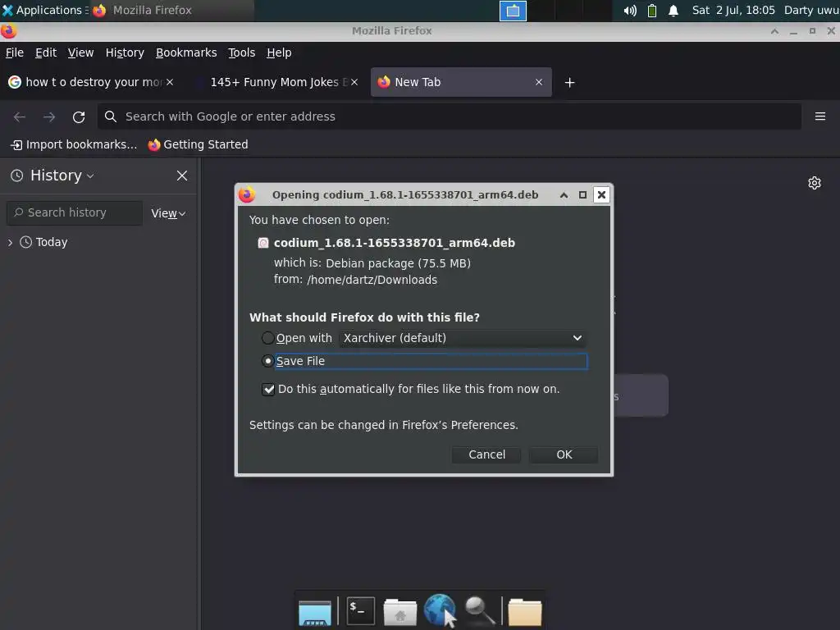Focus the address bar search field

(x=450, y=116)
